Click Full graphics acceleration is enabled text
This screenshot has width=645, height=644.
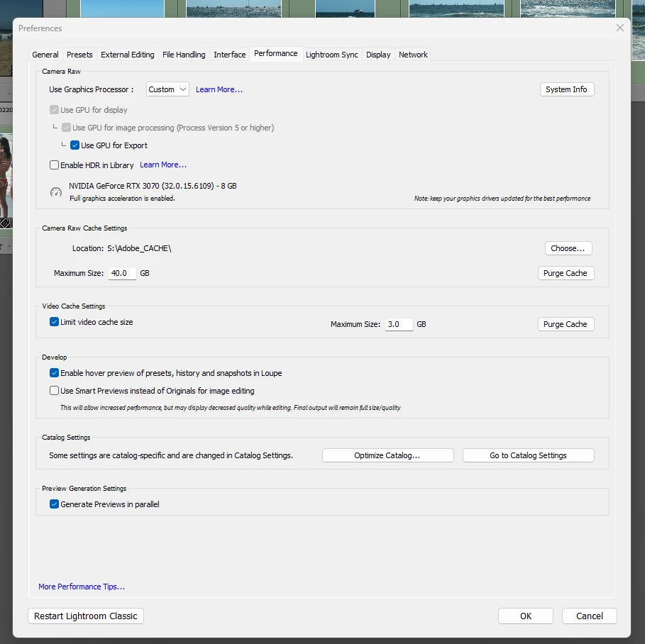(122, 198)
